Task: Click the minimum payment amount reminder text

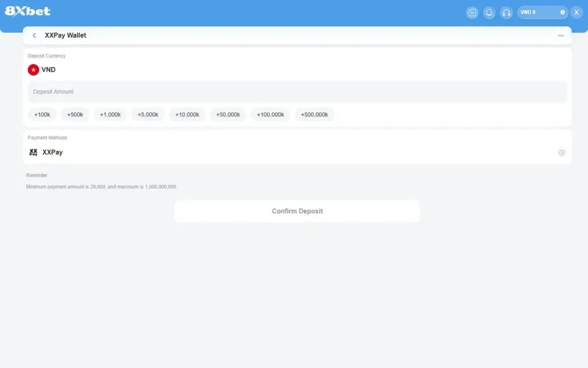Action: point(101,187)
